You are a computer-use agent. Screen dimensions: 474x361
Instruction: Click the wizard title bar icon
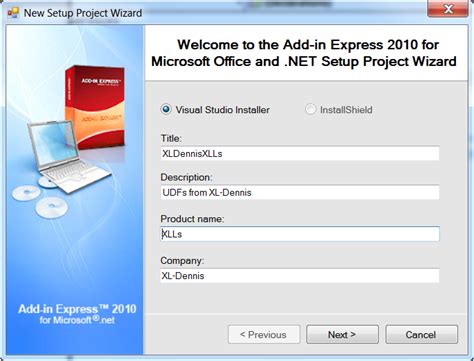pos(13,13)
